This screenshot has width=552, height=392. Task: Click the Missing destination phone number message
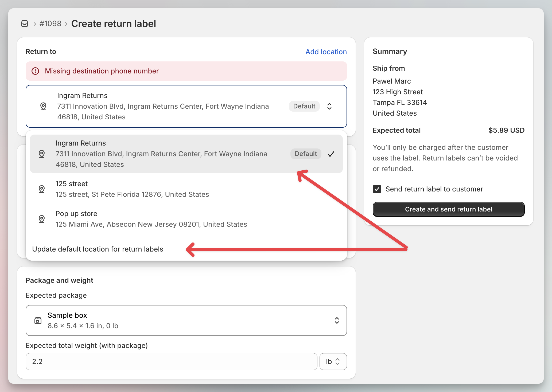coord(102,71)
